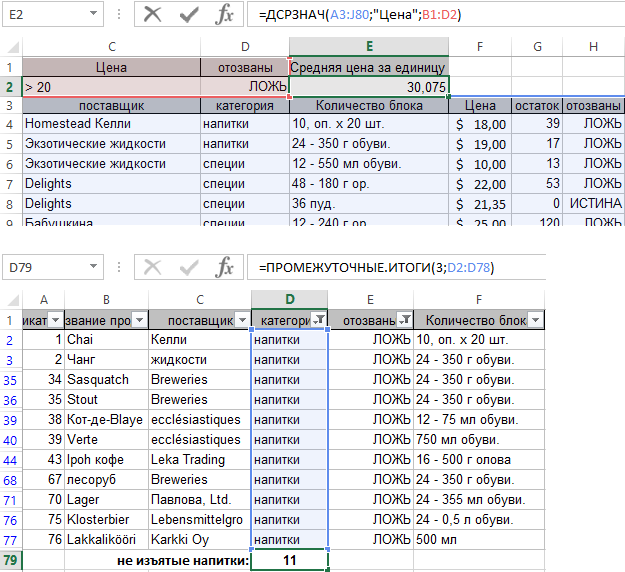625x572 pixels.
Task: Open the Количество блока filter dropdown in lower table
Action: 536,320
